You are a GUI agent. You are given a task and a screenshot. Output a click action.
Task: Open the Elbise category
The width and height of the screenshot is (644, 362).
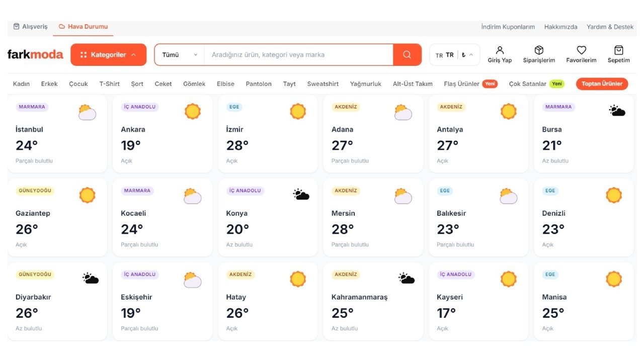225,84
